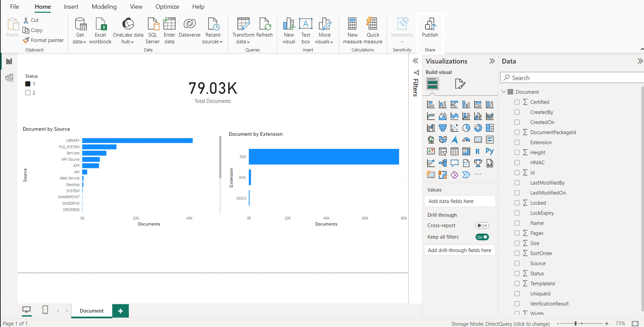
Task: Click the Publish button
Action: click(x=430, y=28)
